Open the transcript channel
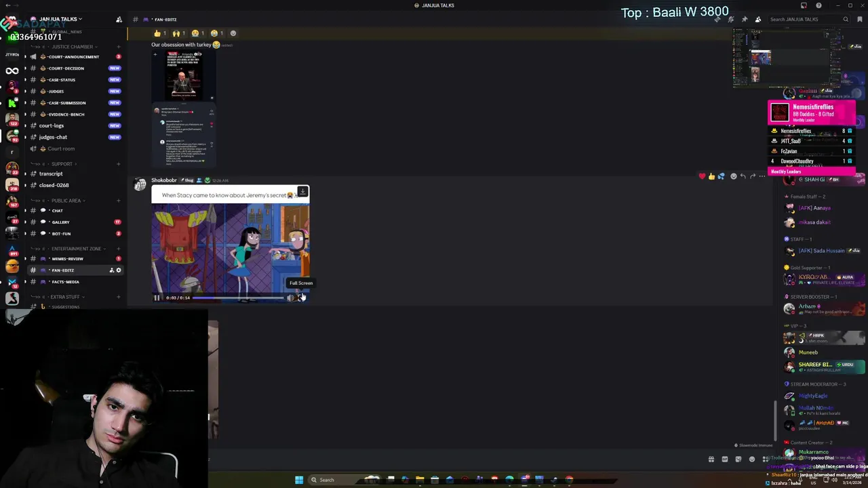868x488 pixels. click(x=75, y=174)
